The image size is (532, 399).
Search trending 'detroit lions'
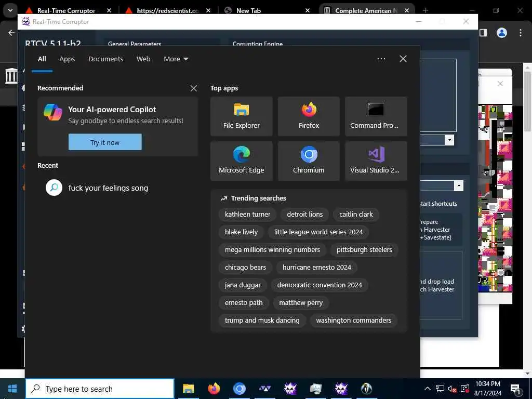click(x=304, y=215)
